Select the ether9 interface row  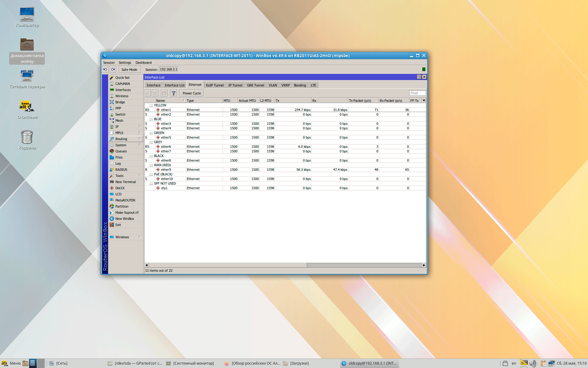pos(166,170)
